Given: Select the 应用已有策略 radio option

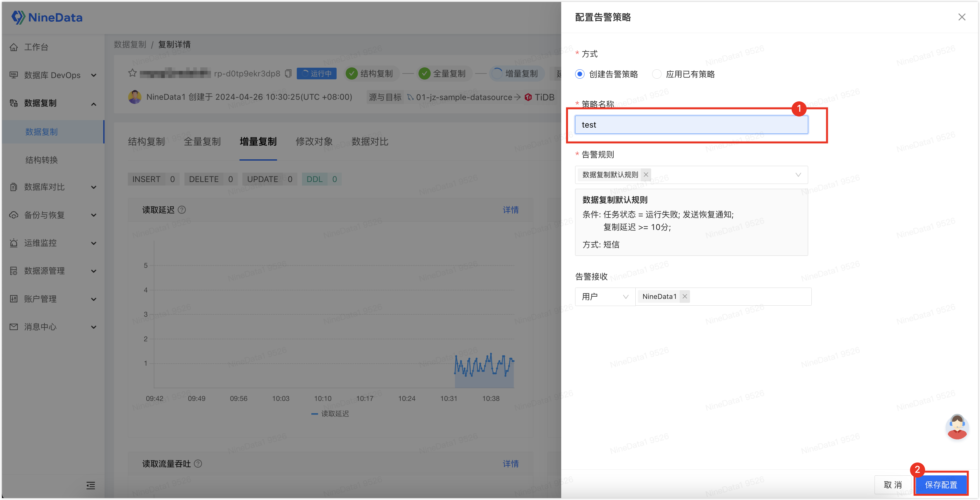Looking at the screenshot, I should [x=656, y=74].
